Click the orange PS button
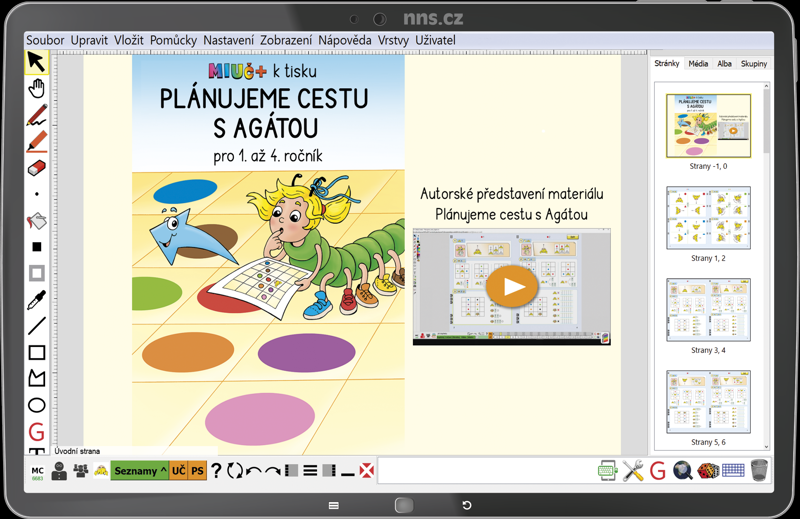Image resolution: width=800 pixels, height=519 pixels. point(197,471)
